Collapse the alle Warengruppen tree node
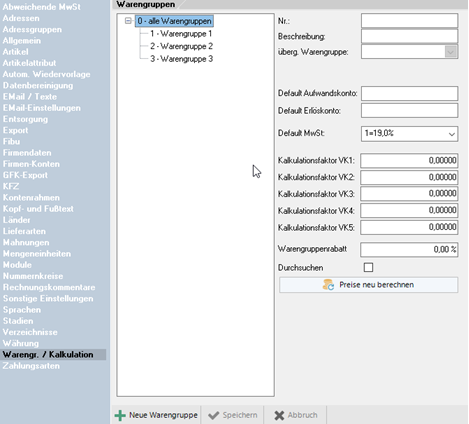 (128, 21)
